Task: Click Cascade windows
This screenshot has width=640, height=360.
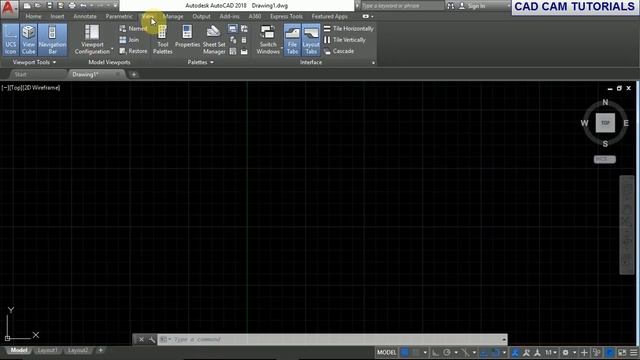Action: tap(339, 51)
